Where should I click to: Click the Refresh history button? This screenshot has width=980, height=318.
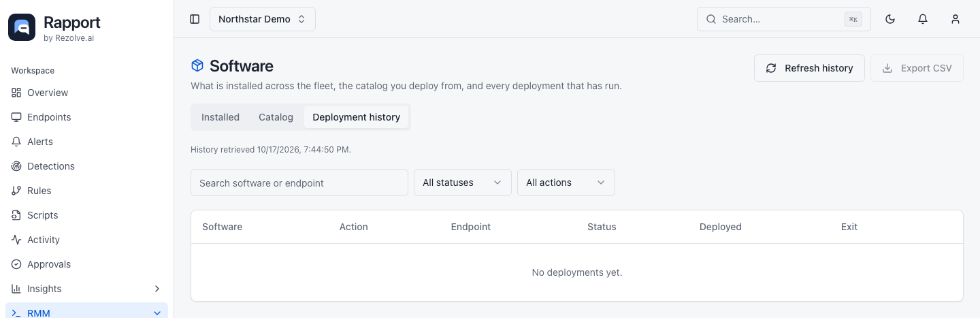(809, 68)
